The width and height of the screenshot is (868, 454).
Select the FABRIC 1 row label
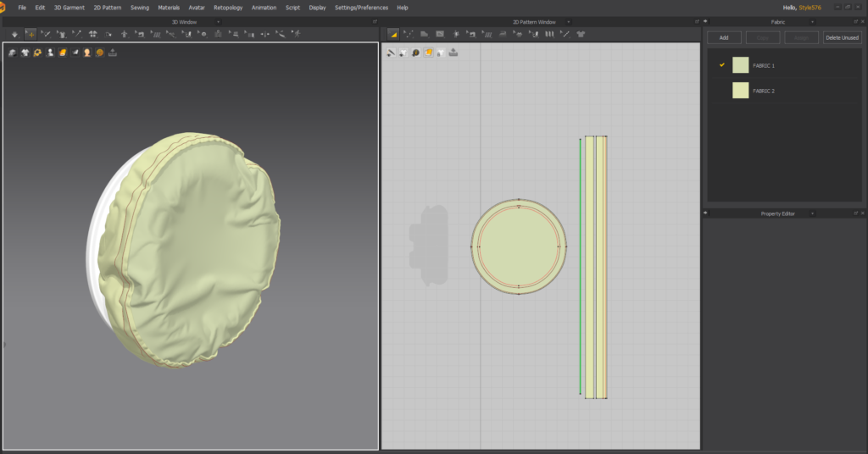764,66
